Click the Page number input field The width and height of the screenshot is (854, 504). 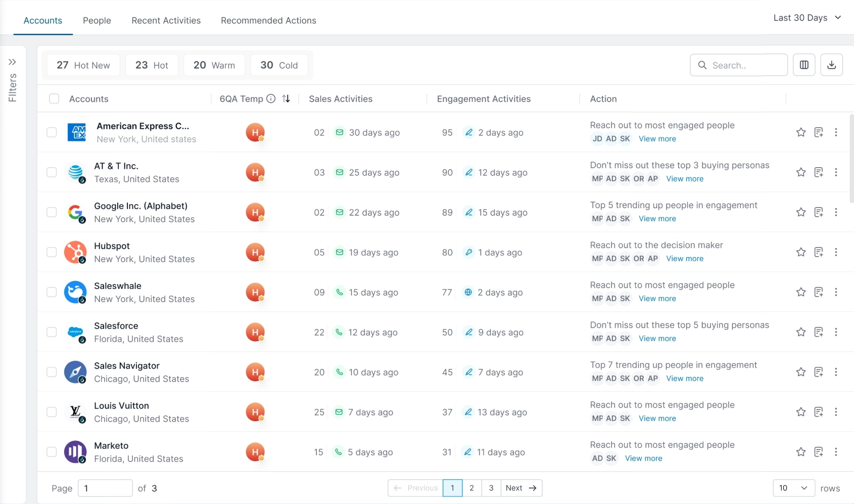click(x=105, y=488)
